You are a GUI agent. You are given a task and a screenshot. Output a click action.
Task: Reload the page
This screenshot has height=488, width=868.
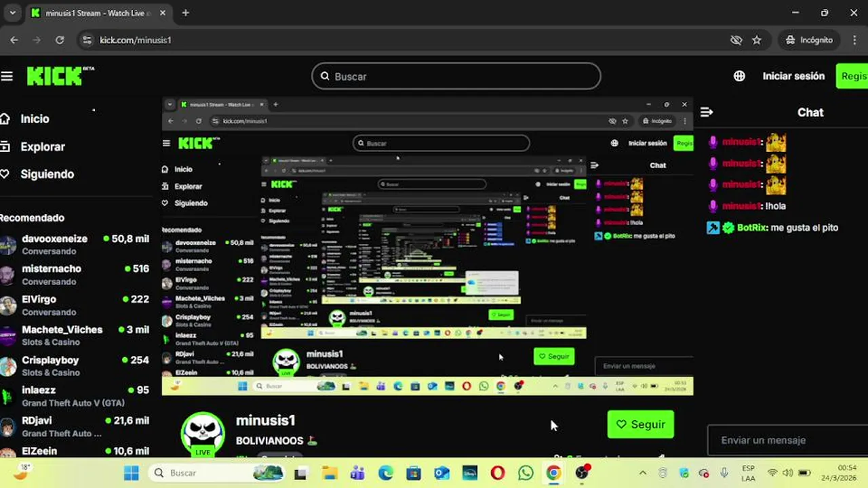click(x=60, y=40)
